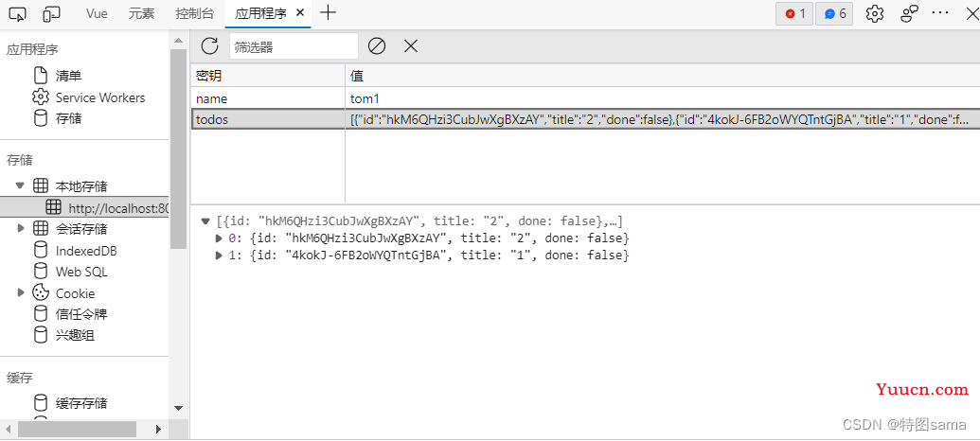Image resolution: width=980 pixels, height=441 pixels.
Task: Click the horizontal scroll right arrow
Action: pyautogui.click(x=158, y=429)
